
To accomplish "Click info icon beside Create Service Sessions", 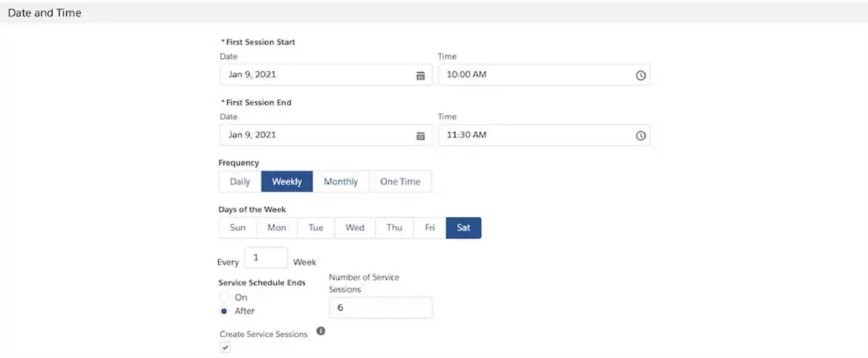I will click(x=320, y=331).
